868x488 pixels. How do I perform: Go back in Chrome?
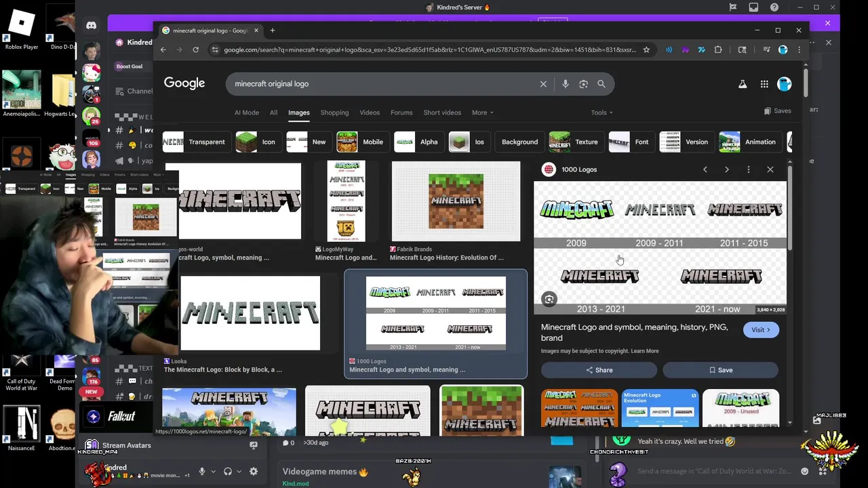point(163,49)
